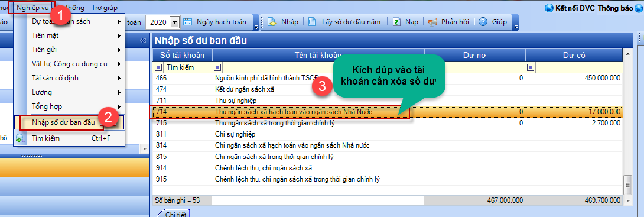Click the Nhập toolbar icon
Screen dimensions: 644x217
click(x=272, y=22)
